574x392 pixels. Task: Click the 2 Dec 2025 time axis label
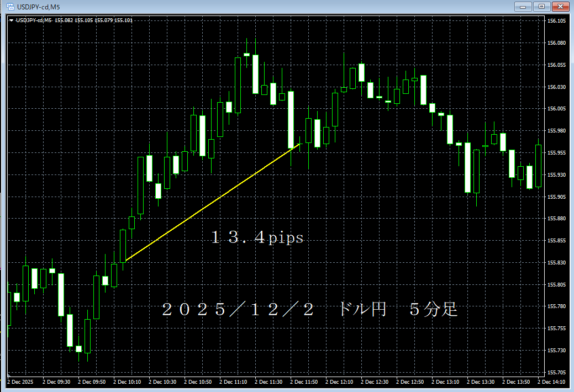click(x=19, y=382)
